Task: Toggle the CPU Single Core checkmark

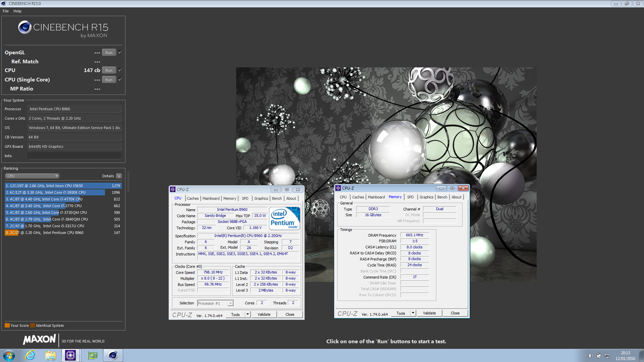Action: click(x=120, y=79)
